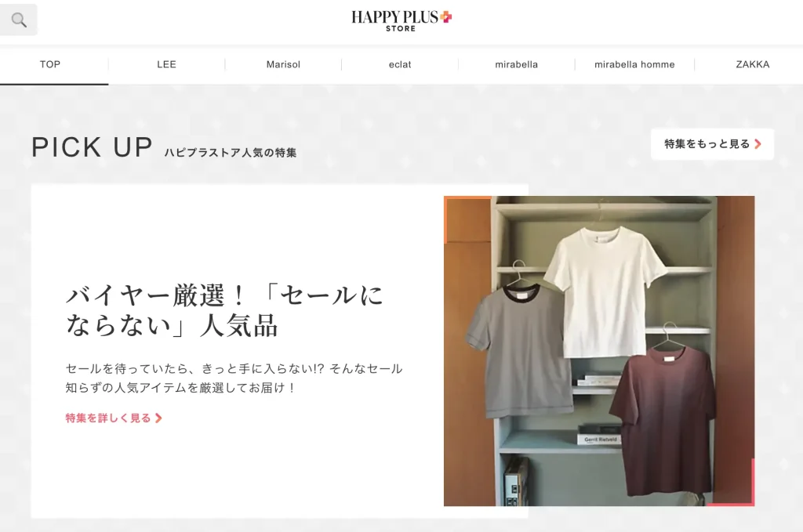Click the バイヤー厳選 feature headline
The height and width of the screenshot is (532, 803).
pyautogui.click(x=225, y=311)
